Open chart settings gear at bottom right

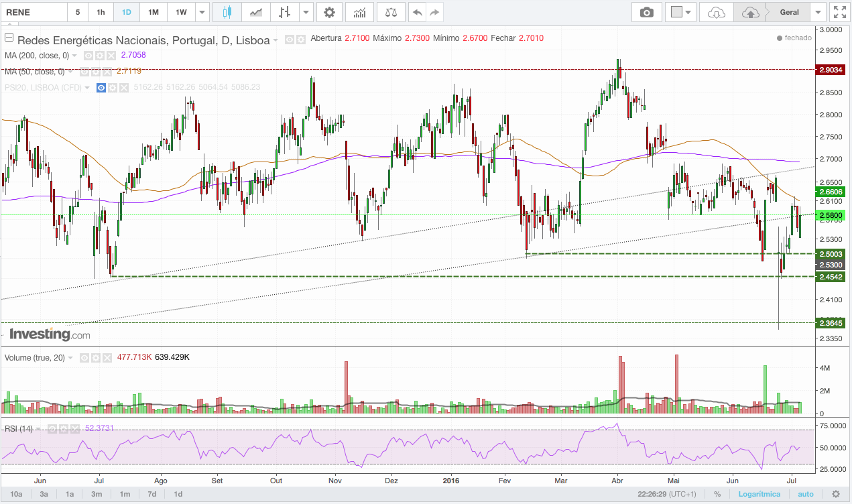(x=836, y=494)
